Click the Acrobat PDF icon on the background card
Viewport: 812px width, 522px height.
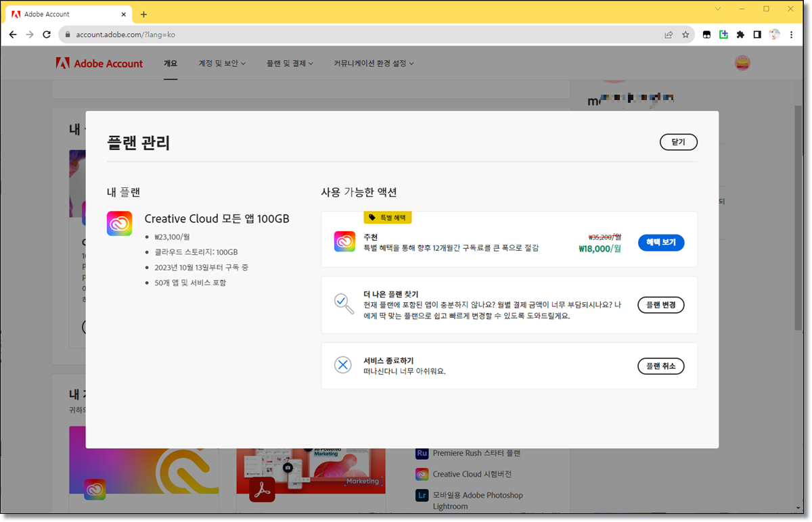[262, 490]
